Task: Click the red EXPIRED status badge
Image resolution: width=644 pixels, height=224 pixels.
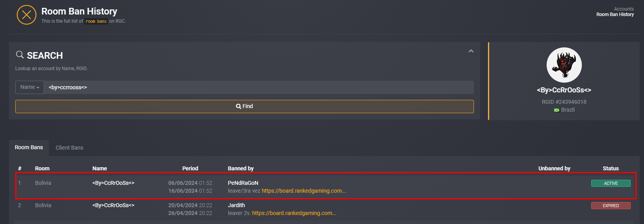Action: (611, 206)
